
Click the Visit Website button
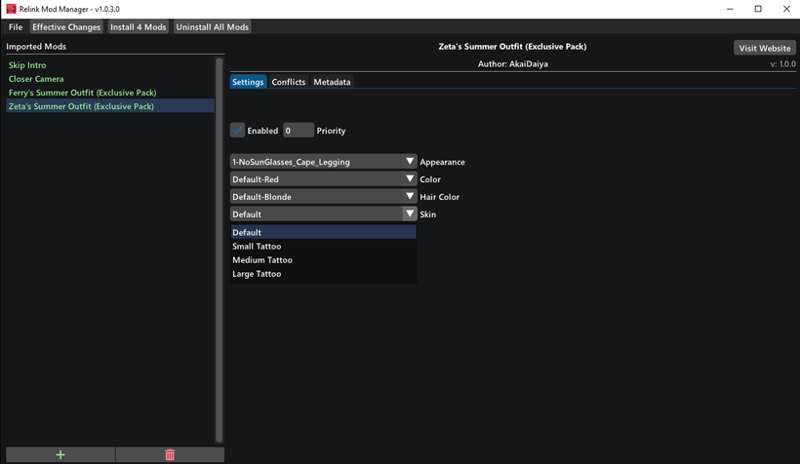pos(764,48)
